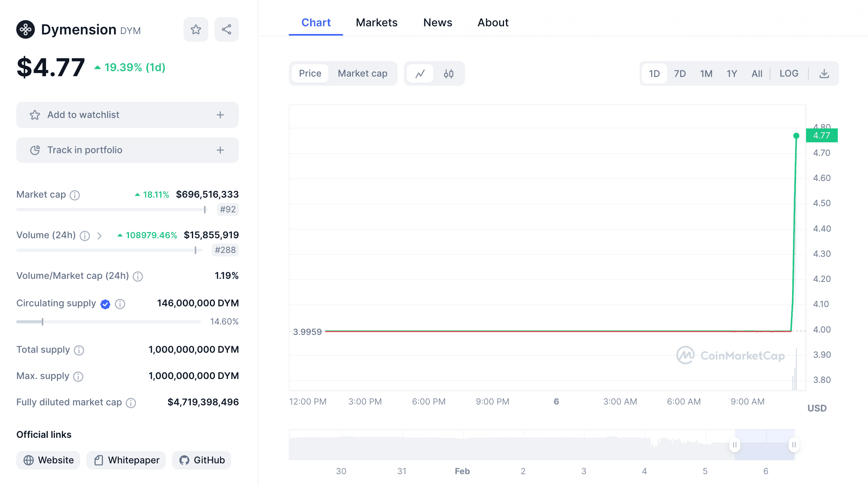The width and height of the screenshot is (868, 485).
Task: Click the USD currency label
Action: (x=817, y=408)
